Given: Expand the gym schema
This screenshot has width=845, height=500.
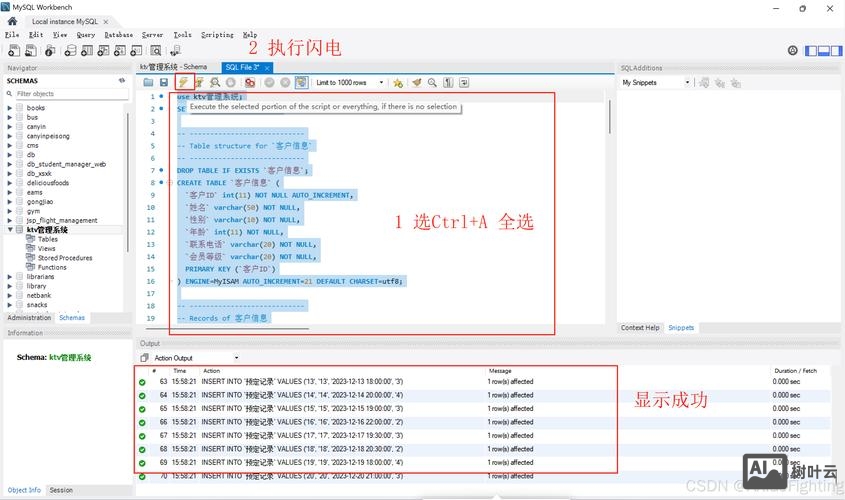Looking at the screenshot, I should 9,211.
